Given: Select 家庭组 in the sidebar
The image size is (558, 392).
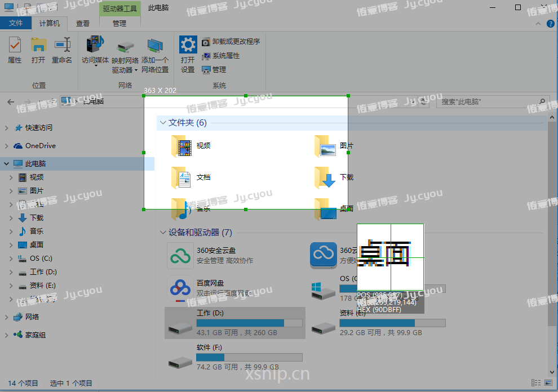Looking at the screenshot, I should [29, 335].
